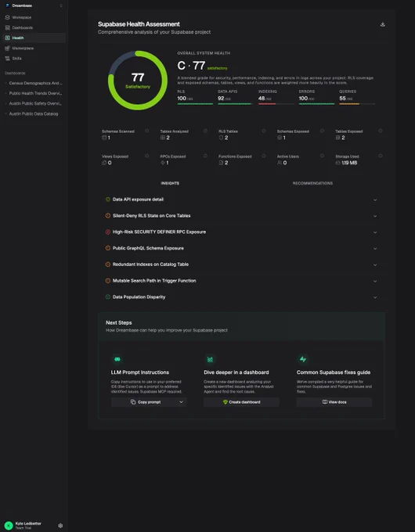The image size is (415, 532).
Task: Click the Dashboards sidebar icon
Action: point(8,28)
